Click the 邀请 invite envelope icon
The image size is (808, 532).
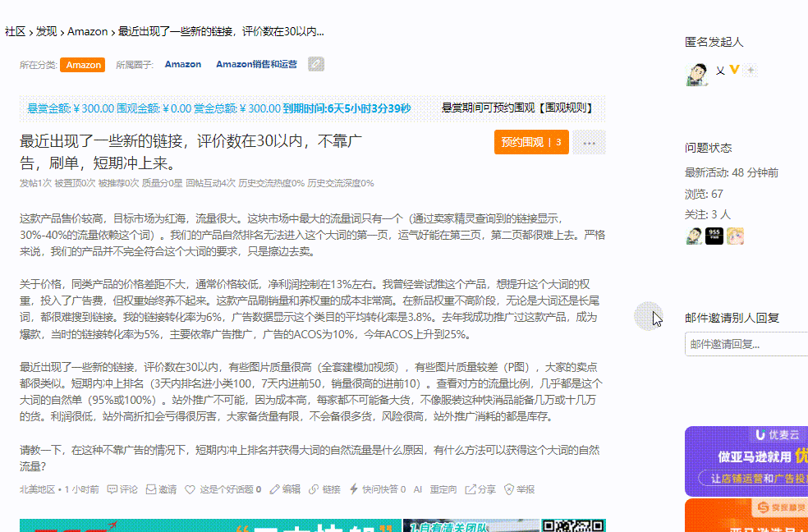point(151,489)
